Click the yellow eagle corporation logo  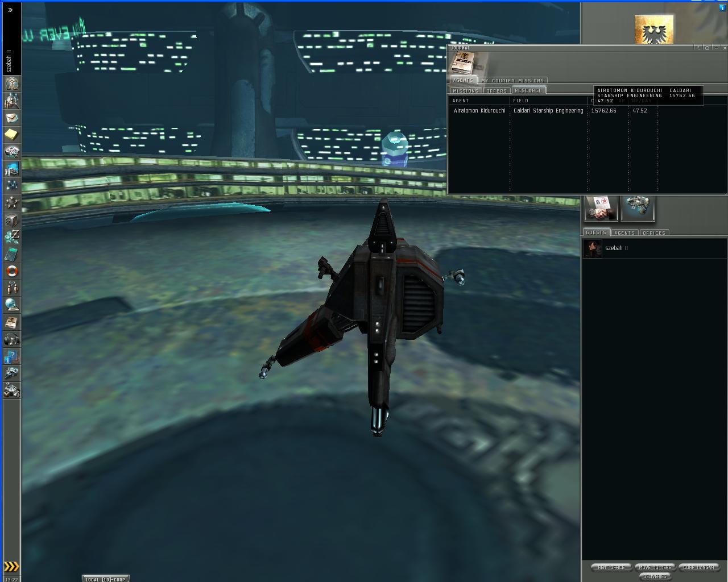tap(654, 30)
